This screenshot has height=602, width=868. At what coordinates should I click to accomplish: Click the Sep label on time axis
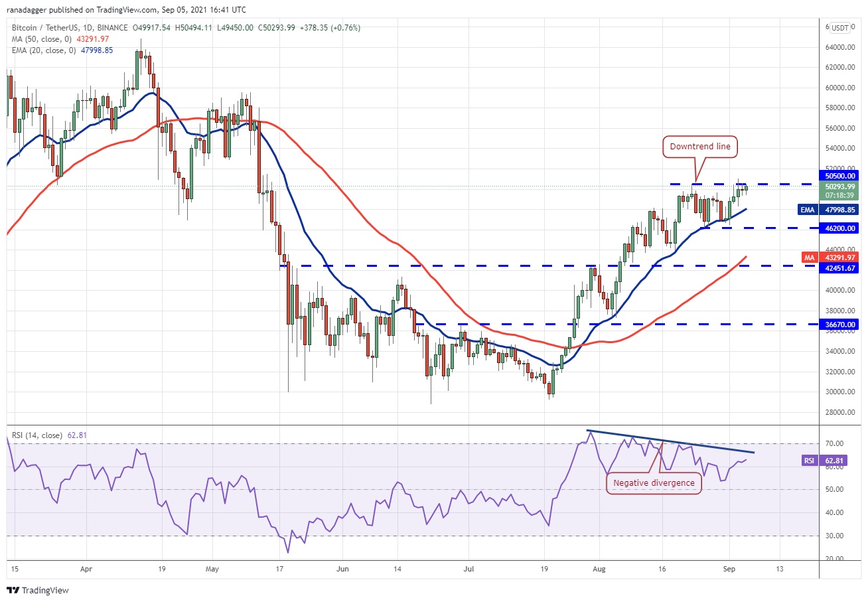pyautogui.click(x=729, y=569)
